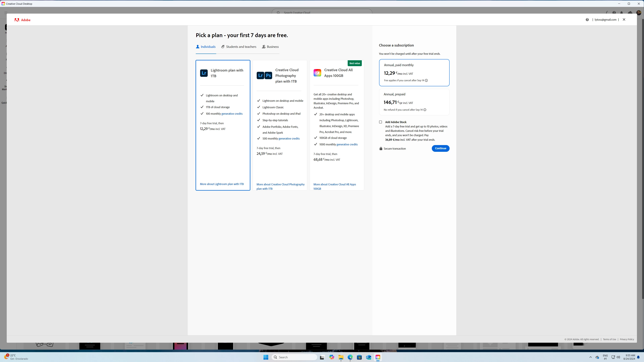Close the plan picker dialog

click(x=624, y=19)
